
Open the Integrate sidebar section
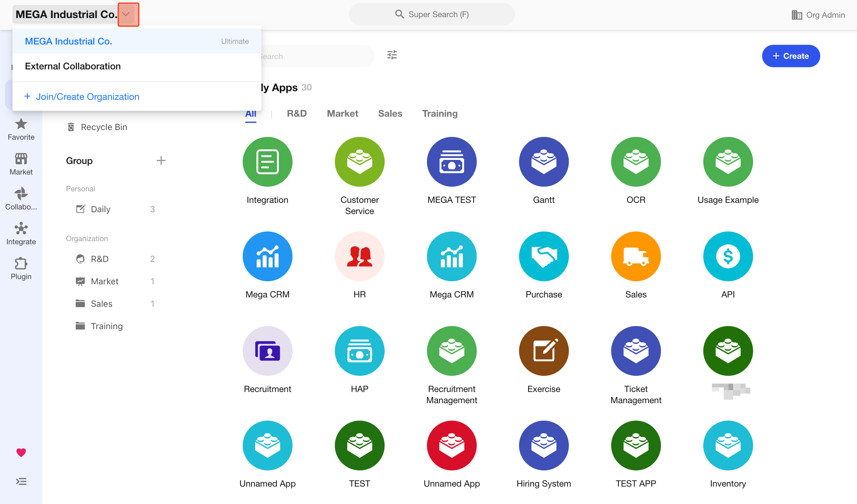[x=21, y=234]
